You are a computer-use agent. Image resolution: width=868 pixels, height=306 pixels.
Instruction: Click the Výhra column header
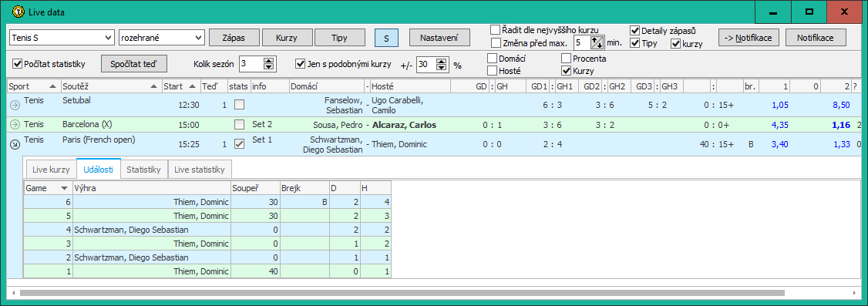[x=152, y=187]
